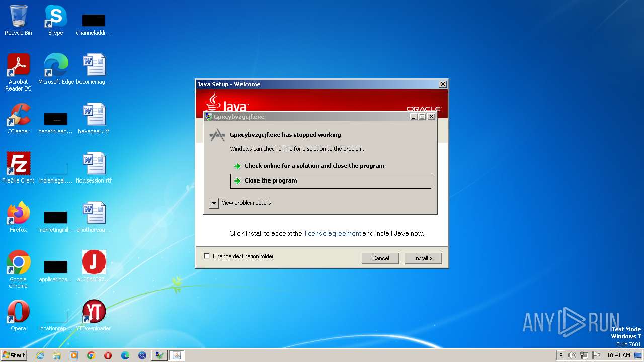
Task: Open the Start menu
Action: 14,355
